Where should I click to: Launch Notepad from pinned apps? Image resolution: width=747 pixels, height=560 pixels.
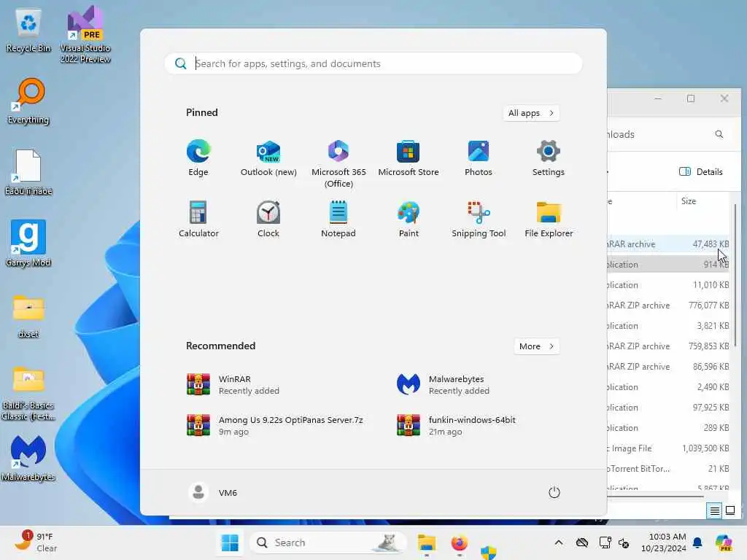338,219
